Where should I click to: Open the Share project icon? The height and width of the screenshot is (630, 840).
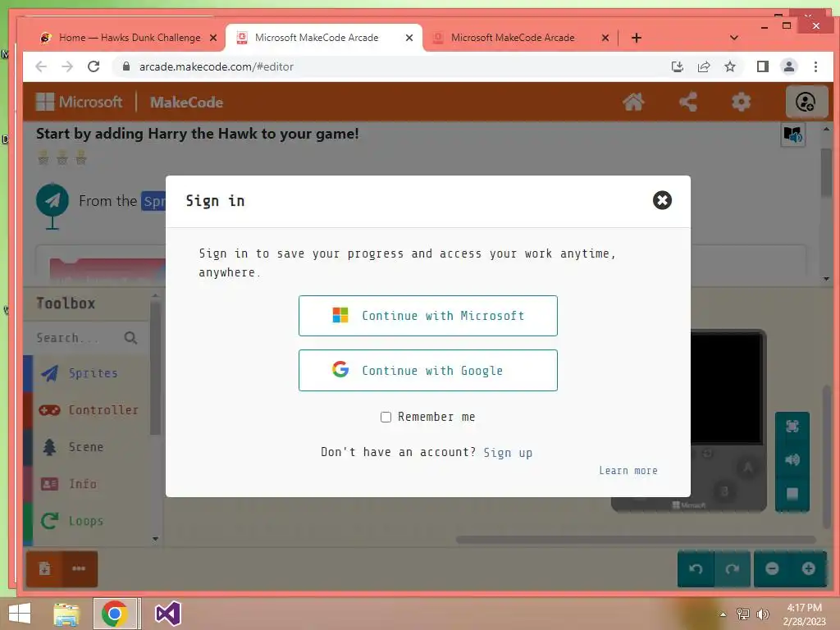tap(688, 102)
